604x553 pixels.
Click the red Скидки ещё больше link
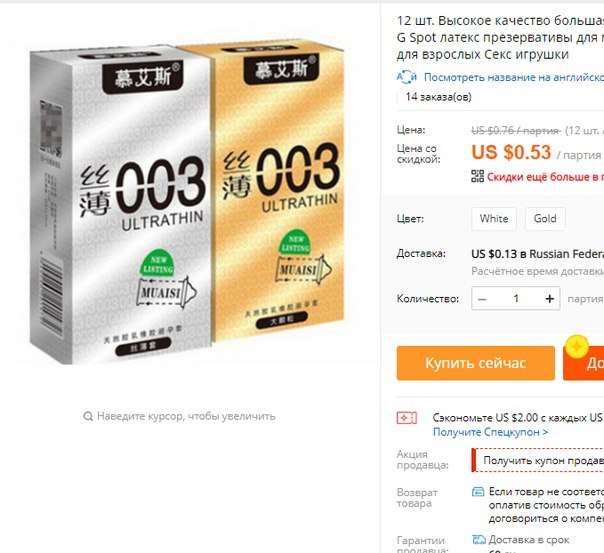click(545, 177)
